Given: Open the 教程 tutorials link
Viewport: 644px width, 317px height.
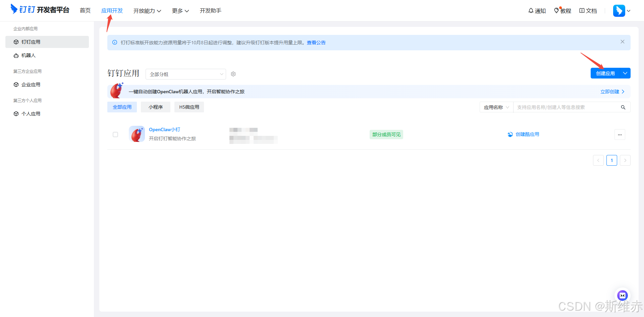Looking at the screenshot, I should coord(562,11).
